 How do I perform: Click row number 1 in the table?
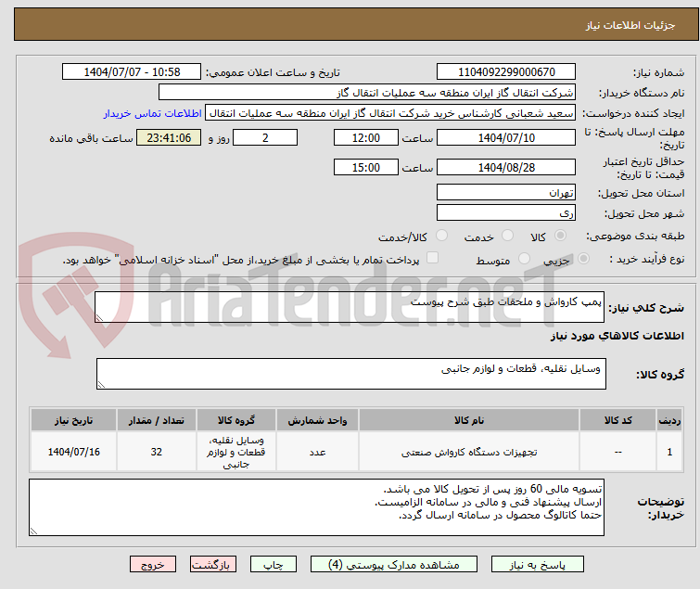pos(669,452)
